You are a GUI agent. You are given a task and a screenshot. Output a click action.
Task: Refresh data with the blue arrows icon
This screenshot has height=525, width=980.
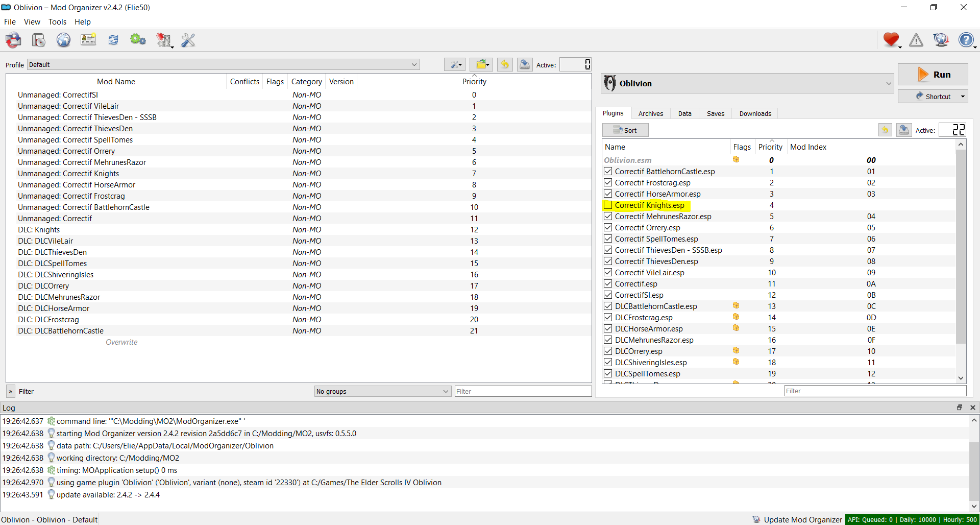tap(113, 40)
